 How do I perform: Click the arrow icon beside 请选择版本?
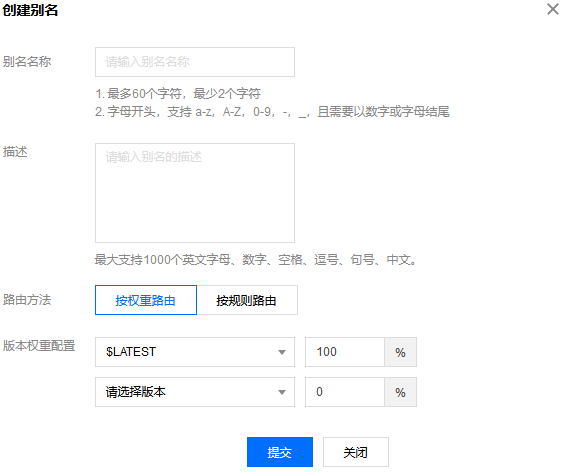[x=282, y=392]
